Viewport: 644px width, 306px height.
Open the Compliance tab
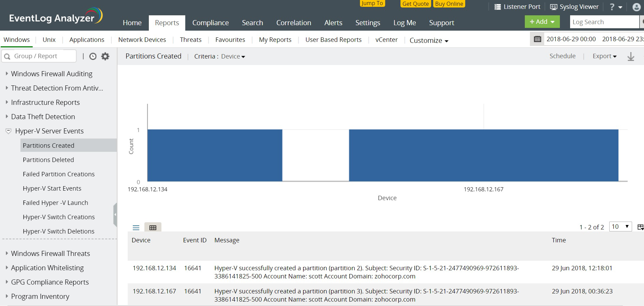[210, 23]
